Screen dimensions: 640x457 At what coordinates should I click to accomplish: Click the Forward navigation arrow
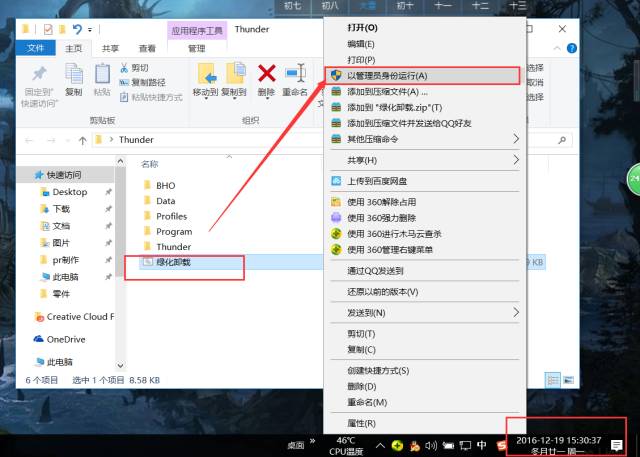[51, 140]
